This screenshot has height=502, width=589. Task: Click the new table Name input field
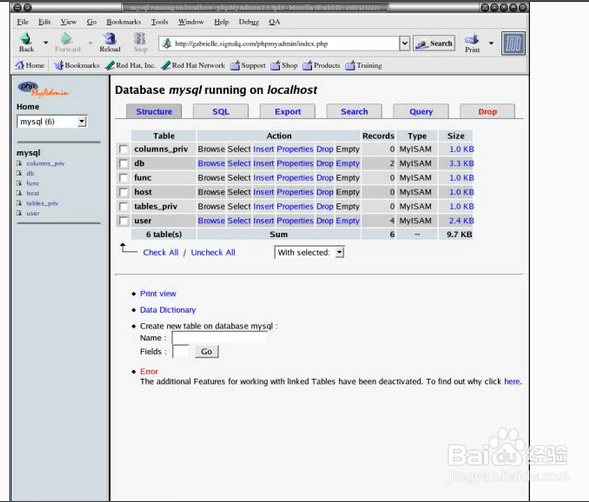(219, 338)
